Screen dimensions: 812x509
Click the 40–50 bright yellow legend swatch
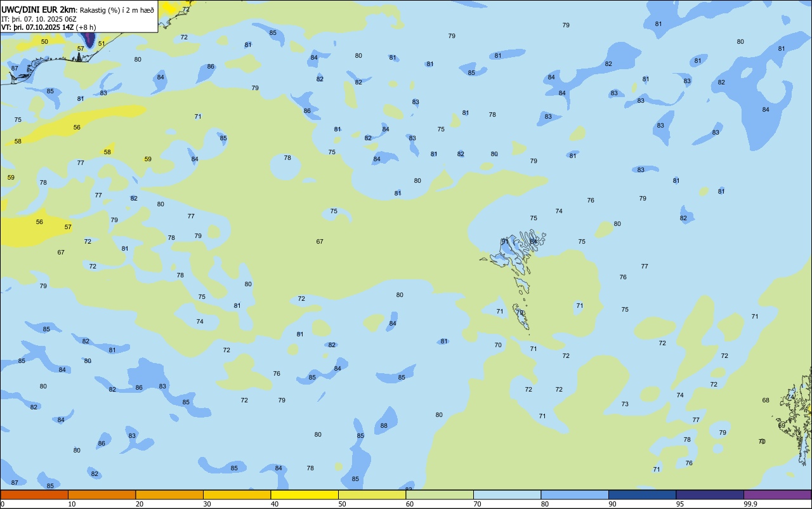coord(304,494)
